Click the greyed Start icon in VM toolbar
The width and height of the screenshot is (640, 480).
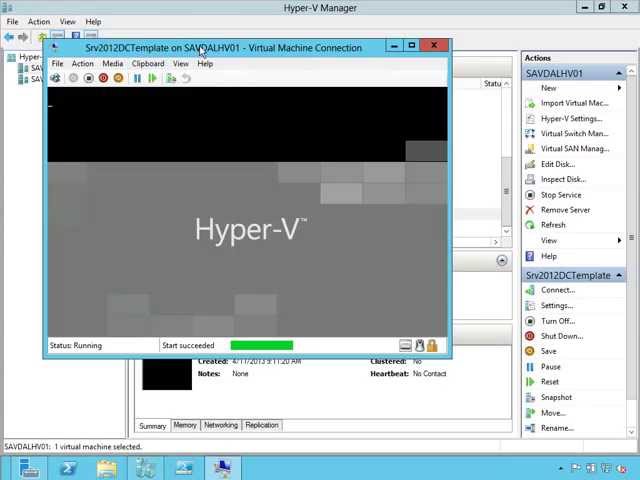pyautogui.click(x=73, y=78)
